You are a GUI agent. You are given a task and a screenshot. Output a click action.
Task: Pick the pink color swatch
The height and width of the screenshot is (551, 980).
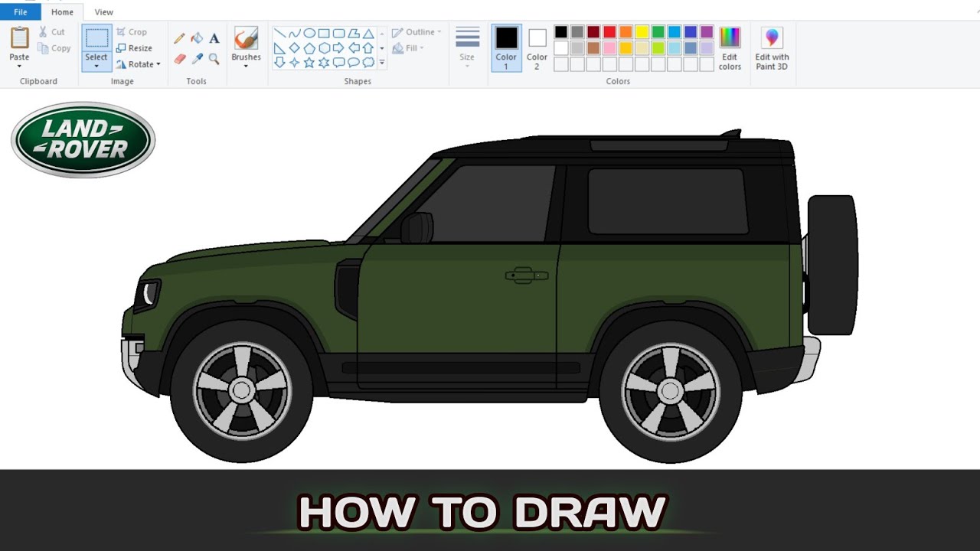609,48
